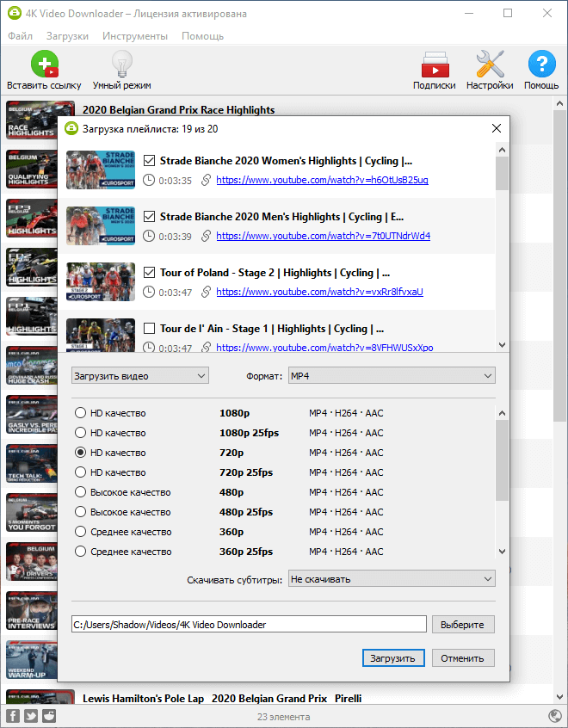Uncheck Strade Bianche 2020 Women's Highlights

(149, 161)
